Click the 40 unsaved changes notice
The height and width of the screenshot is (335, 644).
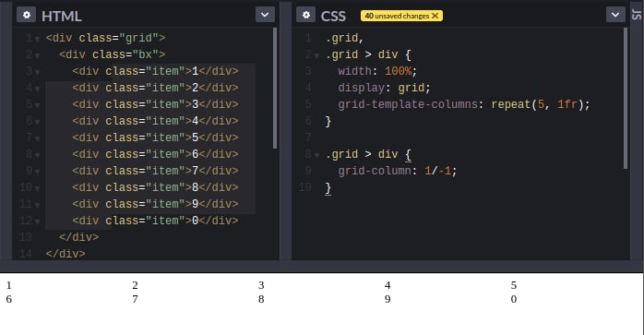click(401, 16)
